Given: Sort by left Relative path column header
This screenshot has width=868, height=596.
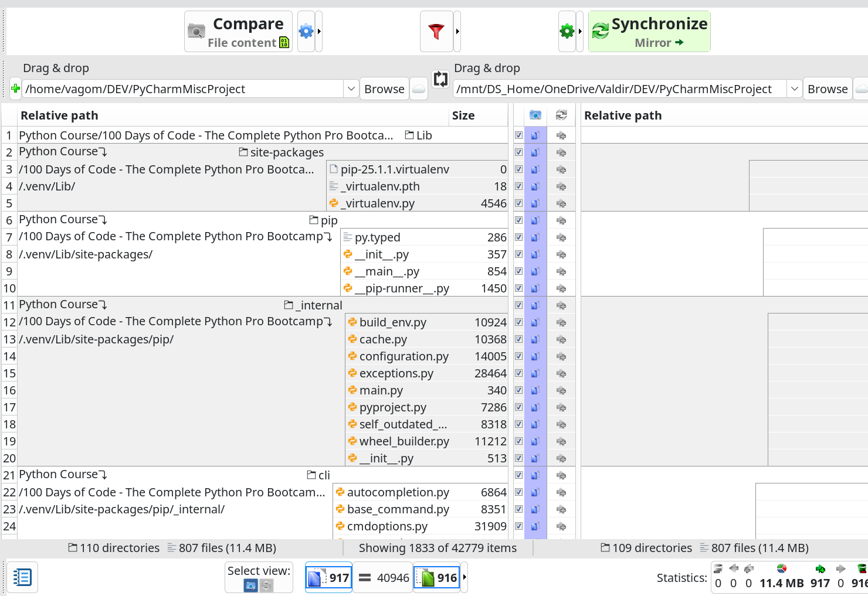Looking at the screenshot, I should 233,115.
